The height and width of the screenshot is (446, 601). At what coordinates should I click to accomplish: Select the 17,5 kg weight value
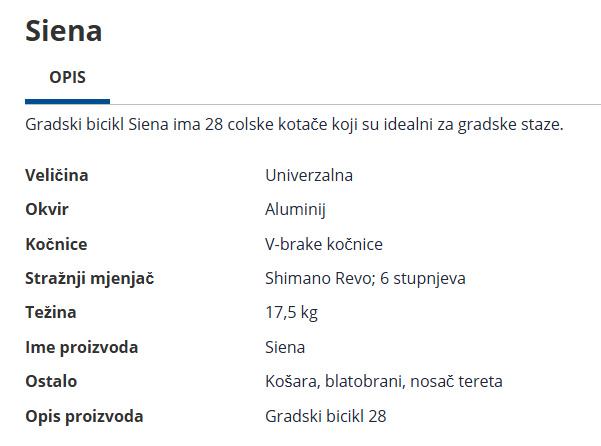291,313
